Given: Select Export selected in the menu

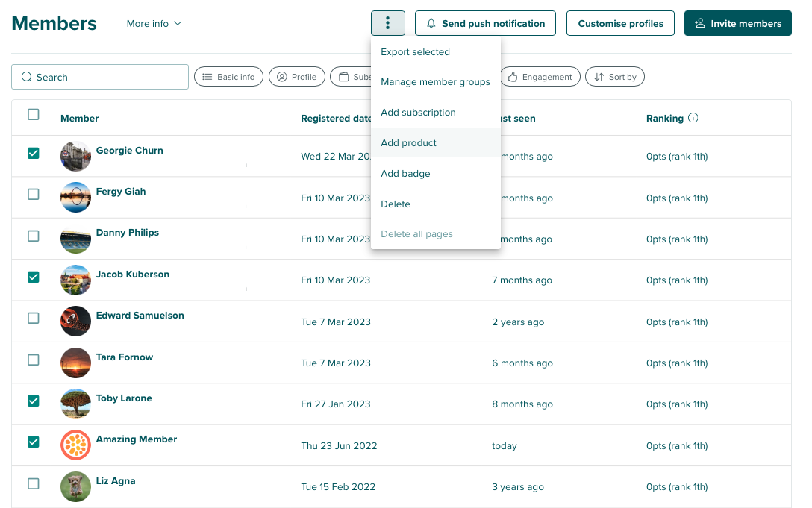Looking at the screenshot, I should click(415, 52).
